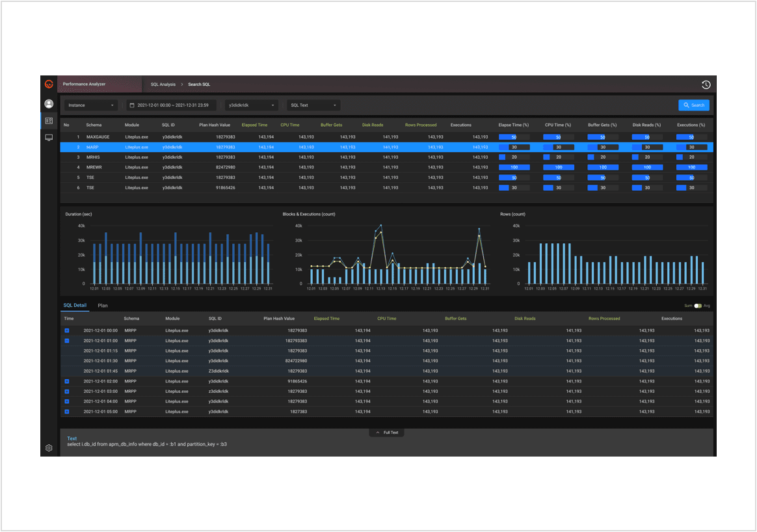Click Elapse Time progress bar for MREWR row
This screenshot has height=532, width=757.
(514, 167)
